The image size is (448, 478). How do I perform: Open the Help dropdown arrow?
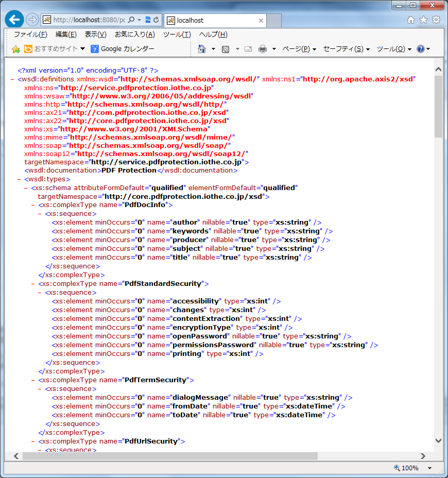point(428,49)
